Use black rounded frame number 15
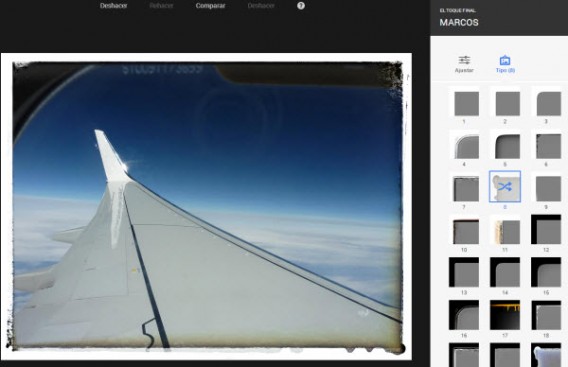This screenshot has width=568, height=367. pyautogui.click(x=546, y=272)
